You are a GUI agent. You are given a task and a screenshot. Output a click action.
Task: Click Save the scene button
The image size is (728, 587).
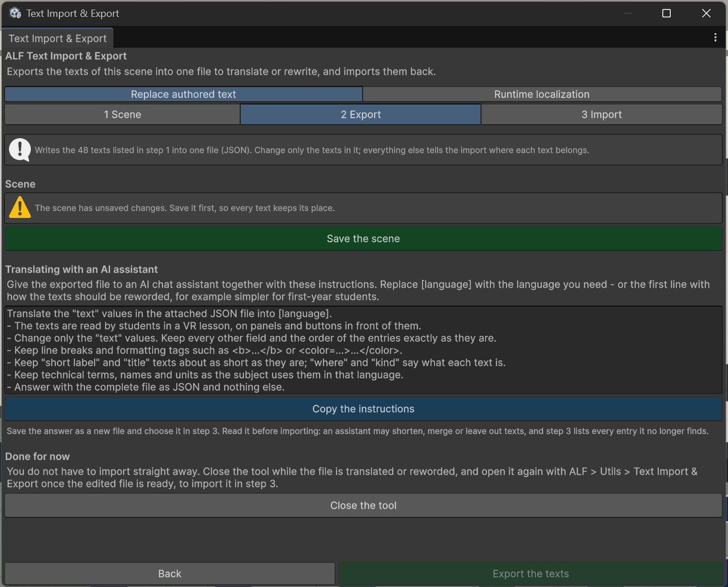[363, 239]
